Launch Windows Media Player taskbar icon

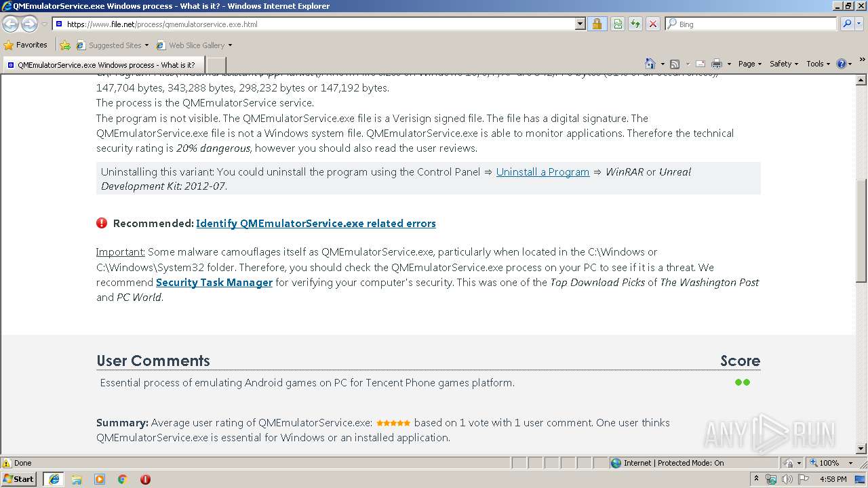pos(100,479)
